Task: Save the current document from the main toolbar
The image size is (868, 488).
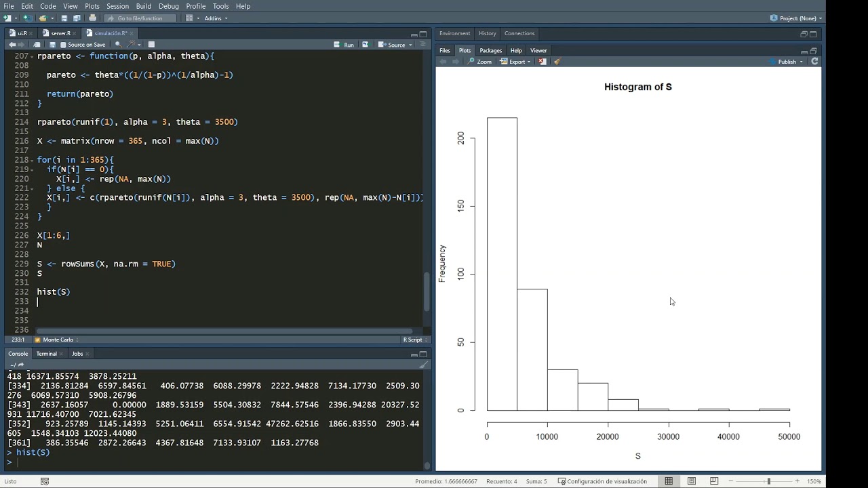Action: pos(64,18)
